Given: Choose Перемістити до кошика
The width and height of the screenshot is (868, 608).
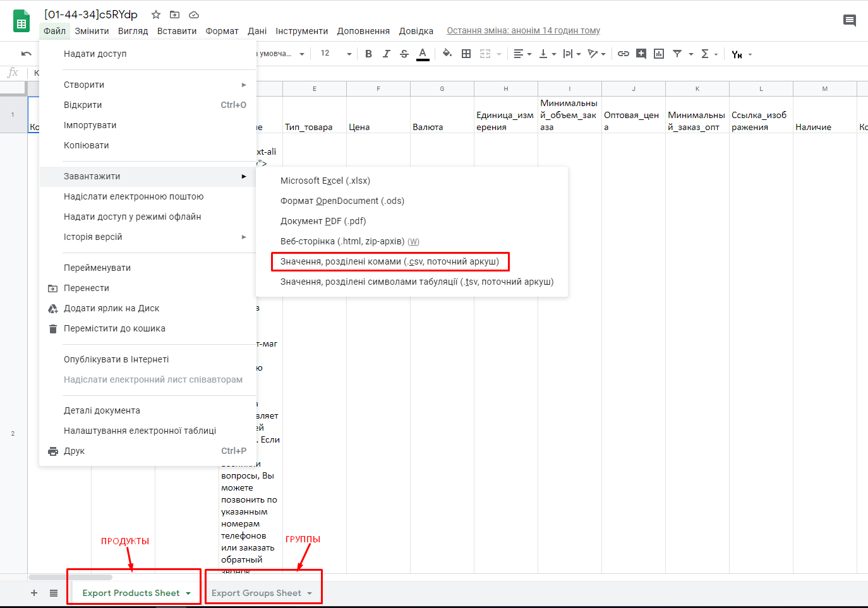Looking at the screenshot, I should click(148, 328).
